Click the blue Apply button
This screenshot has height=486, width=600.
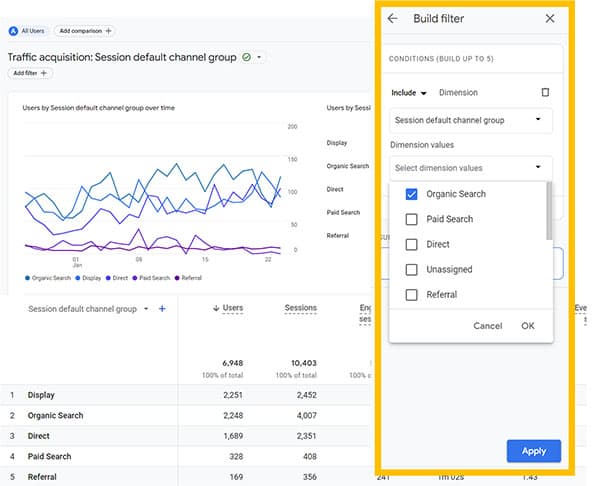tap(534, 451)
